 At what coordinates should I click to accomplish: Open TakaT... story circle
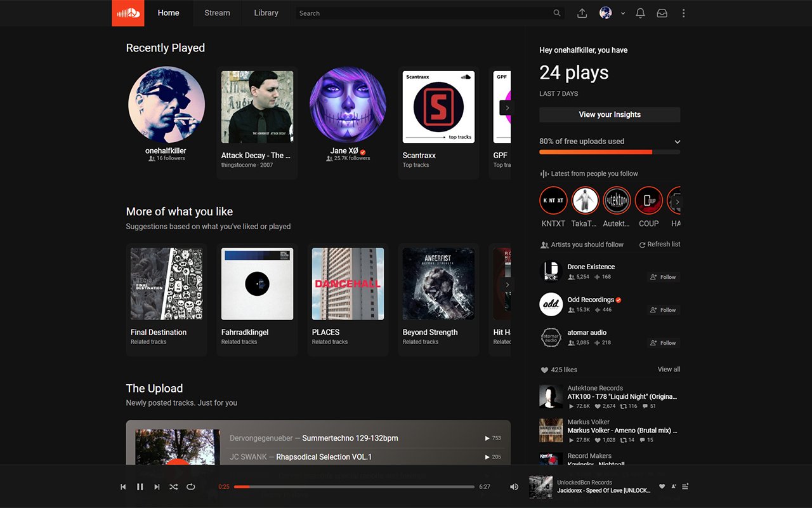[x=585, y=200]
